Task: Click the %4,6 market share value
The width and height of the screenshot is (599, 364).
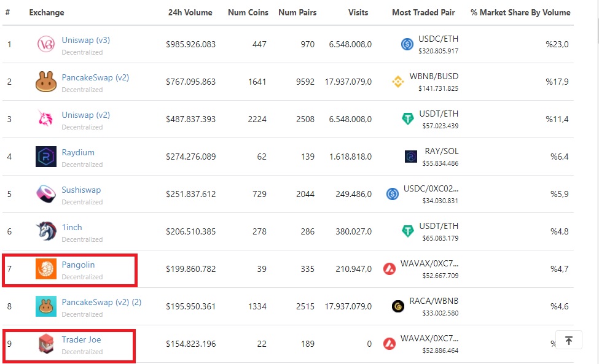Action: point(559,306)
